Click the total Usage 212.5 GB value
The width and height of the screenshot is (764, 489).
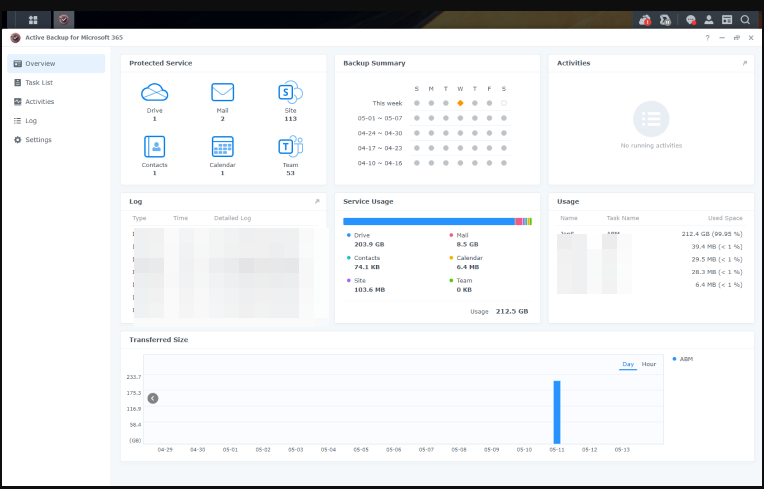pyautogui.click(x=512, y=311)
